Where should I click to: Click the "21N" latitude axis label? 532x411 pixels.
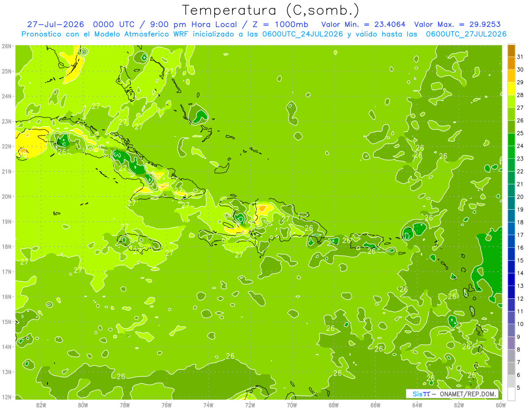pos(7,172)
